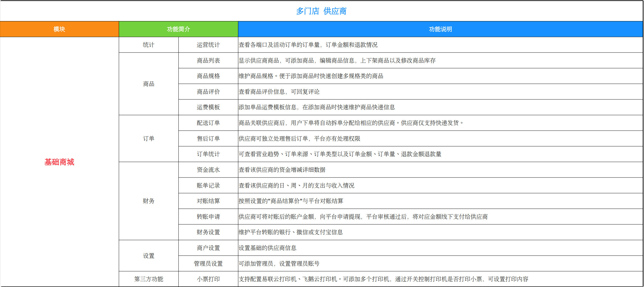Click the 管理员设置 cell
Viewport: 644px width, 287px height.
click(208, 263)
